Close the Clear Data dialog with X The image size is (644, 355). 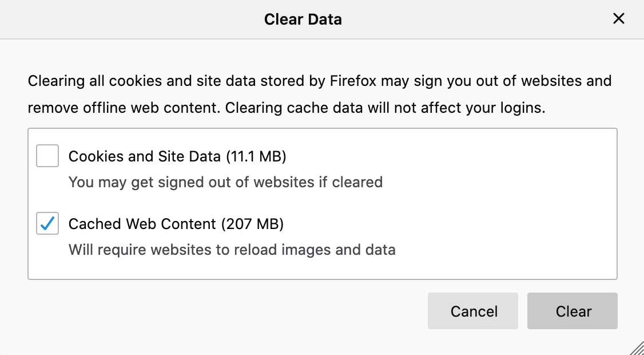pyautogui.click(x=618, y=19)
